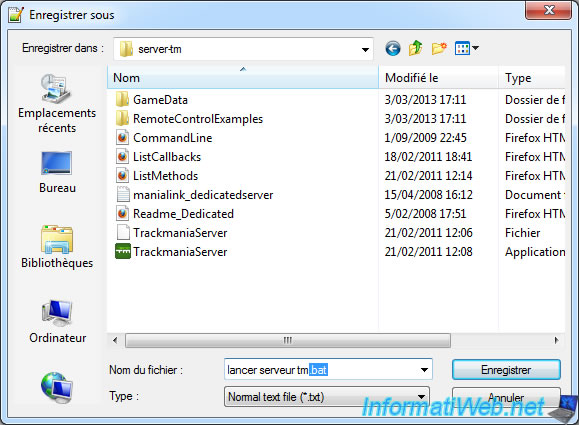Viewport: 579px width, 425px height.
Task: Open Bureau in the sidebar
Action: [56, 172]
